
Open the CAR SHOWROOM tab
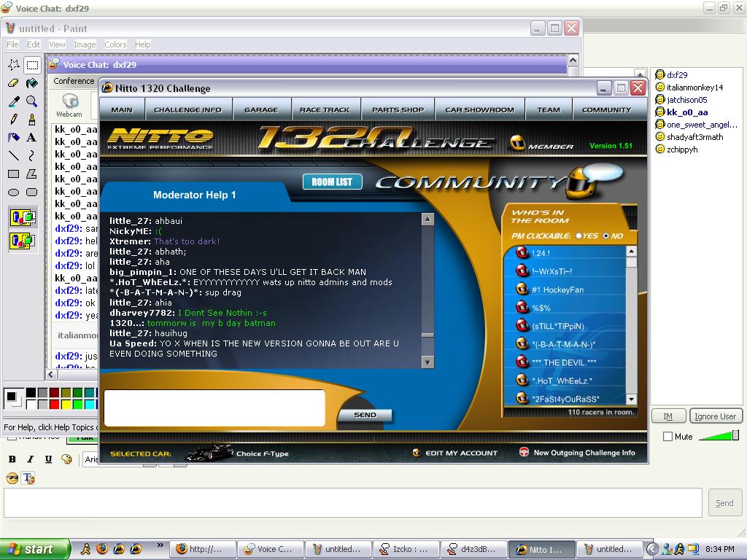480,109
